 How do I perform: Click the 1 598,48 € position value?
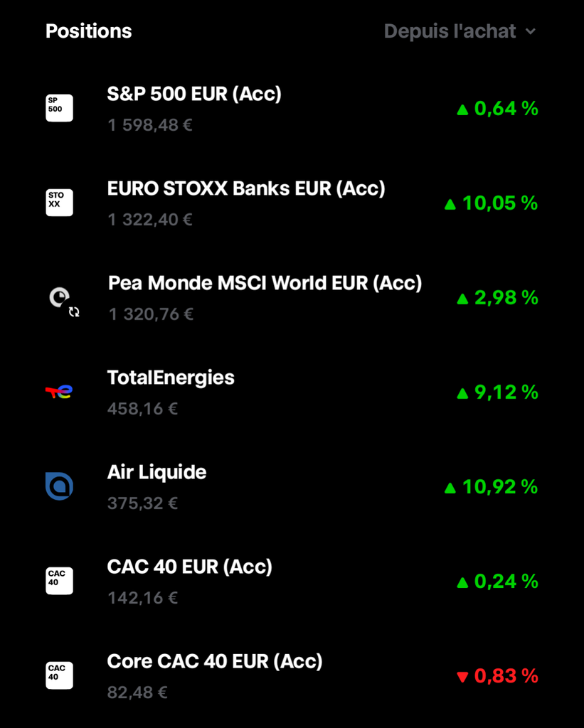[150, 125]
